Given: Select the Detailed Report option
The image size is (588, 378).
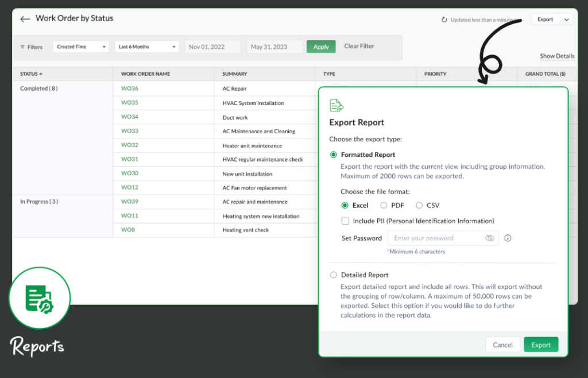Looking at the screenshot, I should point(334,275).
